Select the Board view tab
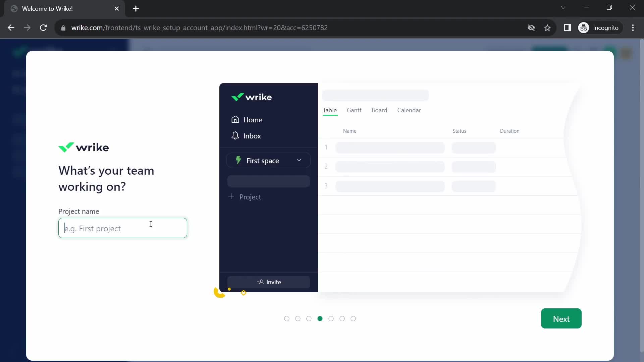Viewport: 644px width, 362px height. click(x=379, y=110)
